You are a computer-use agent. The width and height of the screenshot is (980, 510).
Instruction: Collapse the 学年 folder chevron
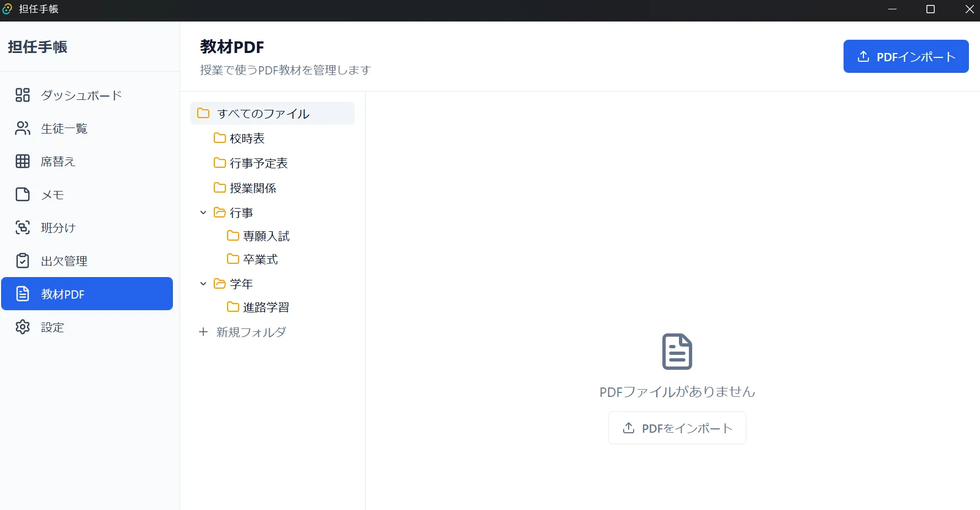click(x=202, y=283)
